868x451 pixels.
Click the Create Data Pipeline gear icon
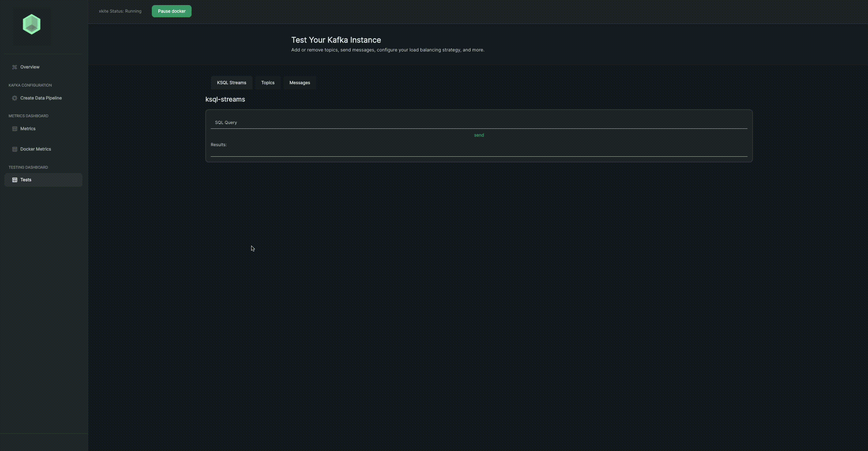point(15,98)
